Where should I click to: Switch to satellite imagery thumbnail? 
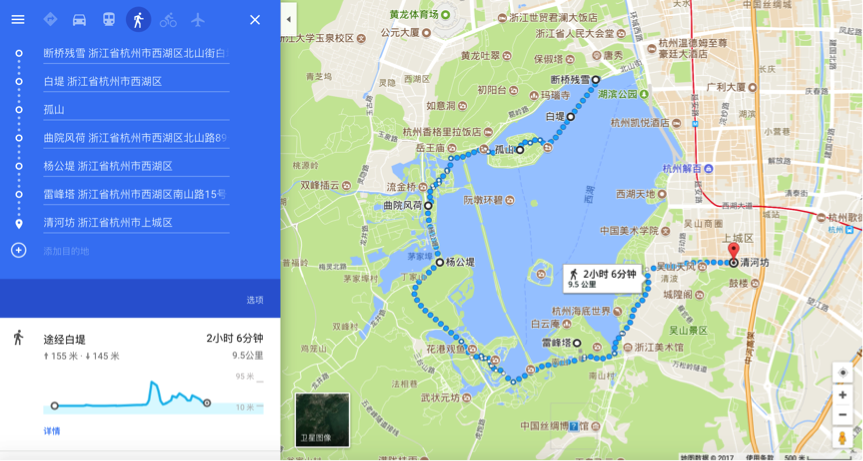(323, 419)
